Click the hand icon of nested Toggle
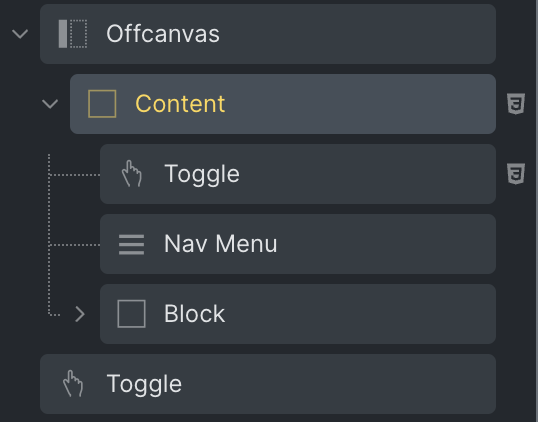Viewport: 538px width, 422px height. point(132,174)
